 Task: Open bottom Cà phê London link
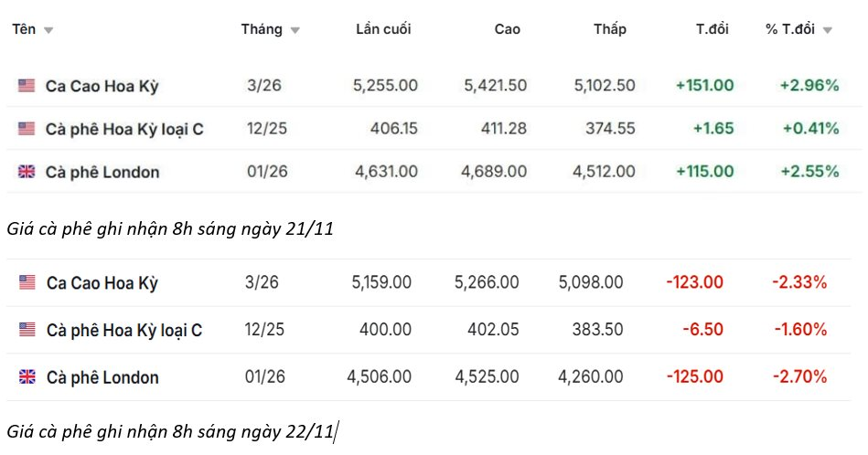(102, 378)
